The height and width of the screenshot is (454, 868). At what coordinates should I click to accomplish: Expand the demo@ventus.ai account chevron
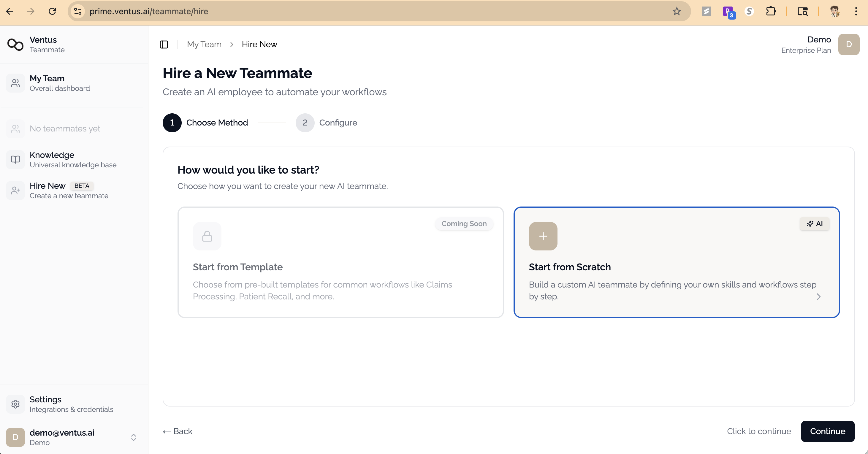coord(133,437)
